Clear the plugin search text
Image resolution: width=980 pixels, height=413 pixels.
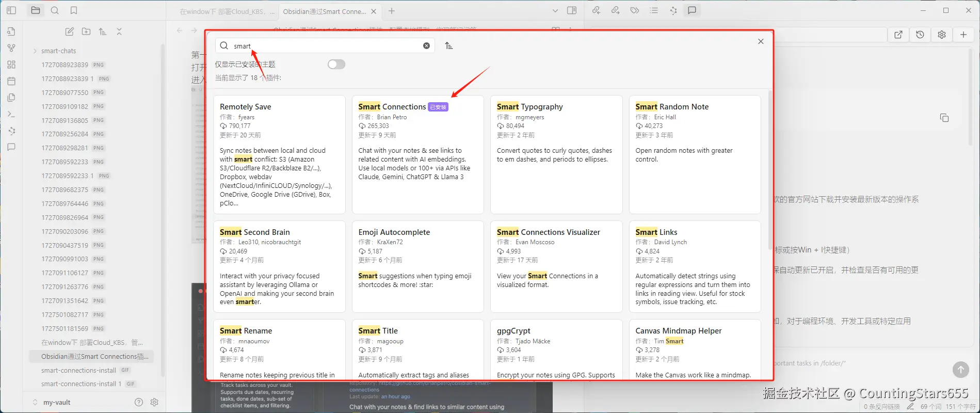coord(426,45)
